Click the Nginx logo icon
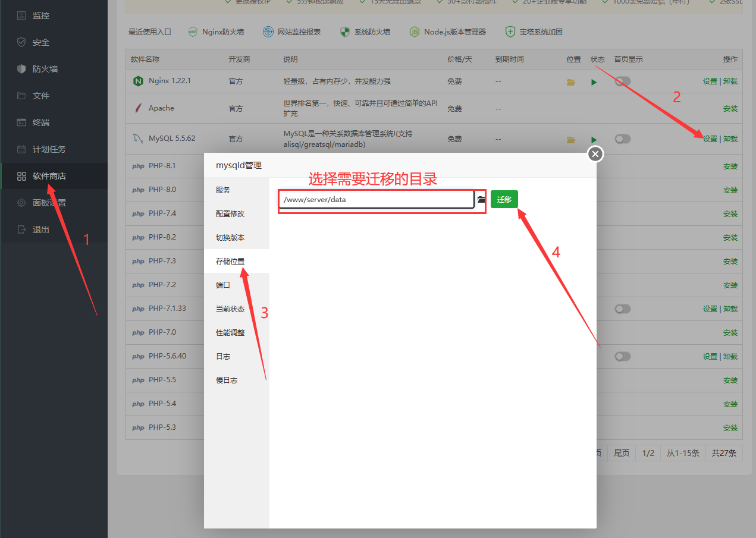 pos(138,81)
